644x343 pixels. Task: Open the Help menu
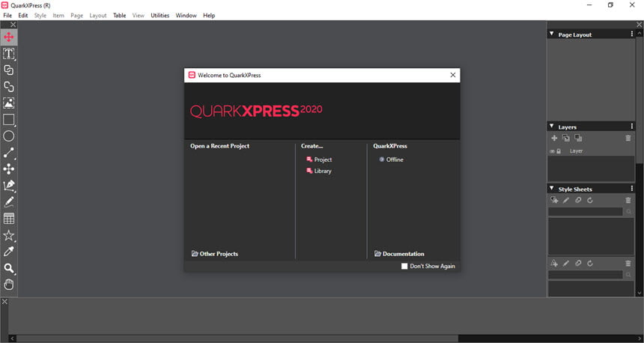[x=209, y=15]
